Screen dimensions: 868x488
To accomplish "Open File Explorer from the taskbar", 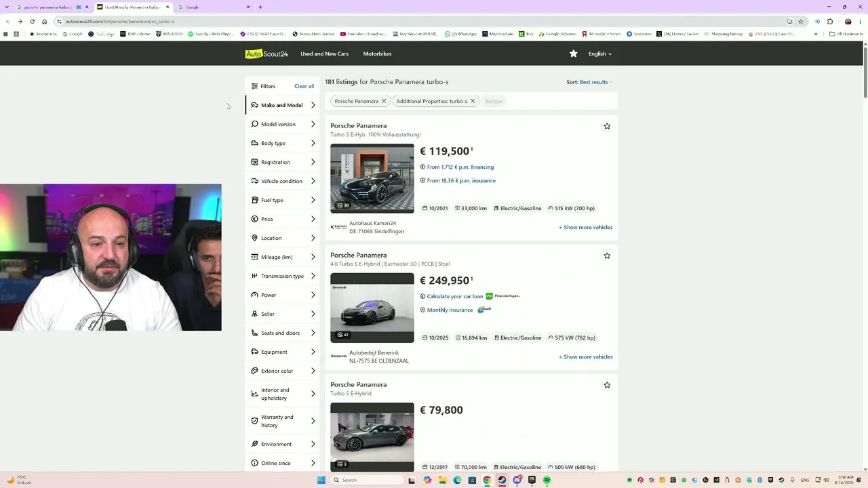I will (x=442, y=480).
